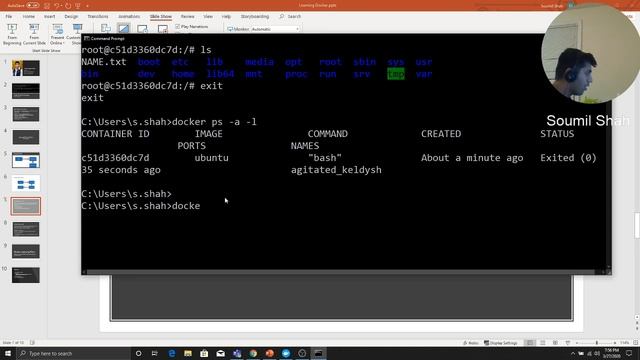This screenshot has height=360, width=640.
Task: Select slide 10 thumbnail
Action: [x=26, y=275]
